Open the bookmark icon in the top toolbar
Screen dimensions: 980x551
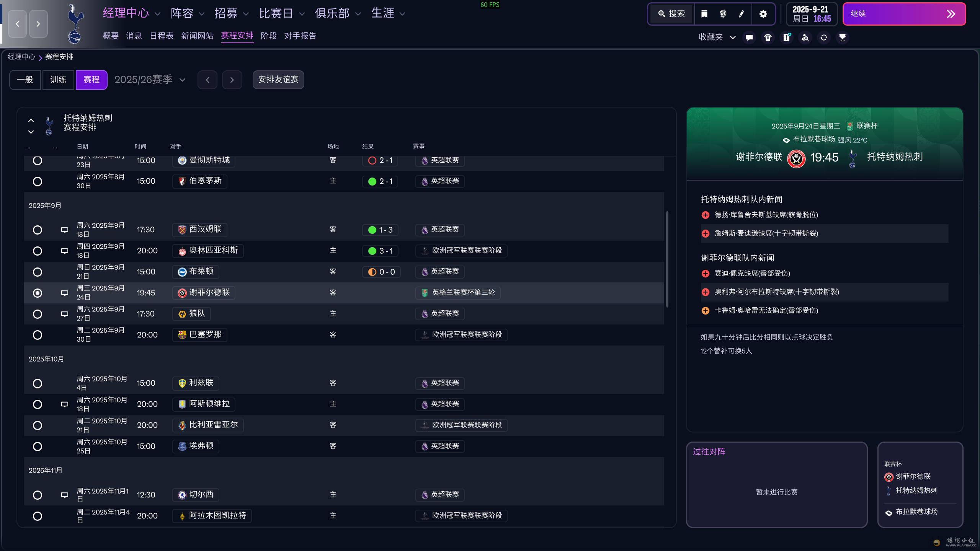click(x=704, y=14)
